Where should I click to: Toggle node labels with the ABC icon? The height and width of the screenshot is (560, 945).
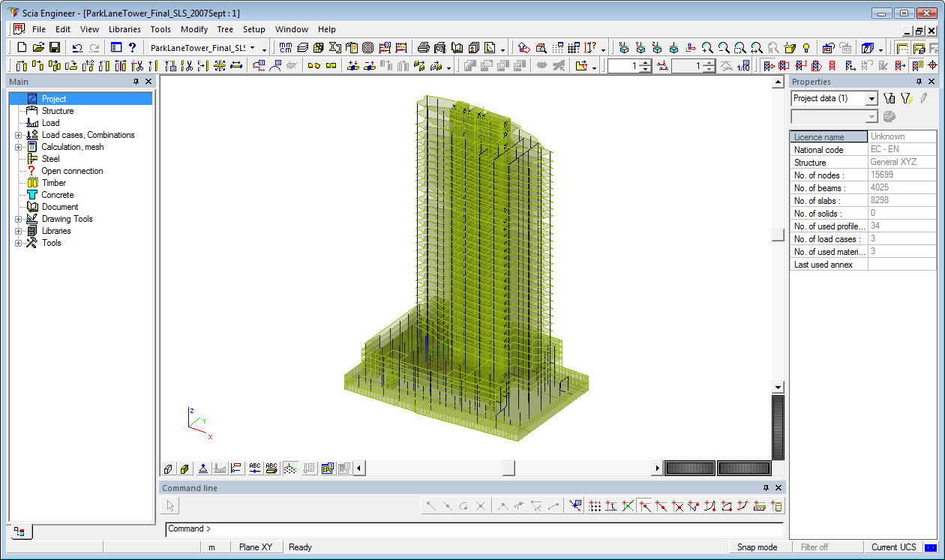255,468
